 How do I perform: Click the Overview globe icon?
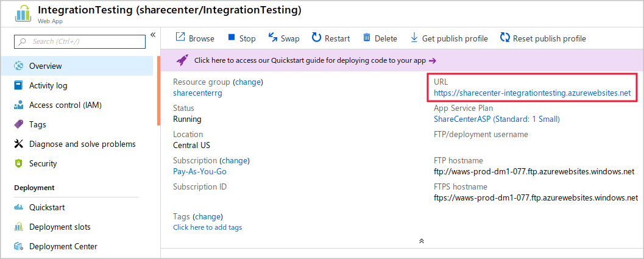click(18, 66)
